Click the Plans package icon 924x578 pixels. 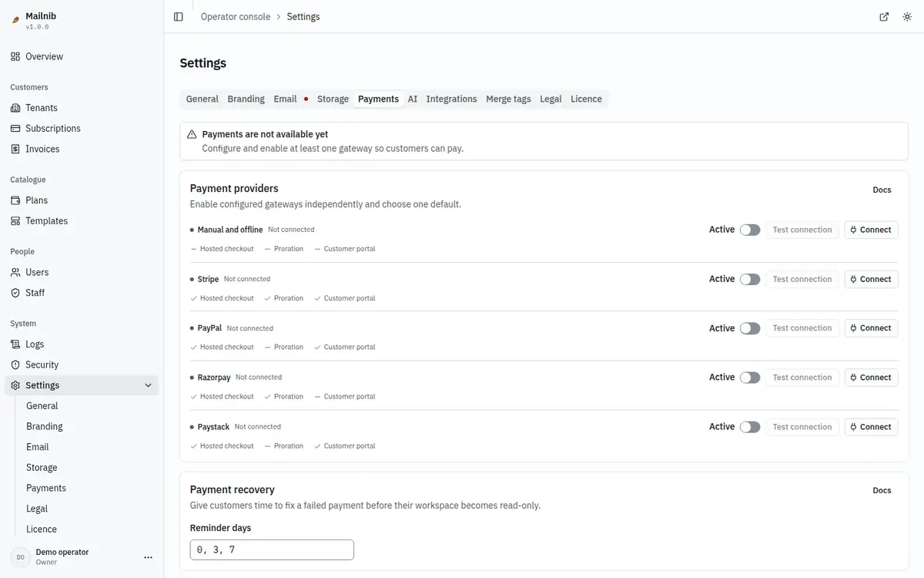[x=15, y=200]
